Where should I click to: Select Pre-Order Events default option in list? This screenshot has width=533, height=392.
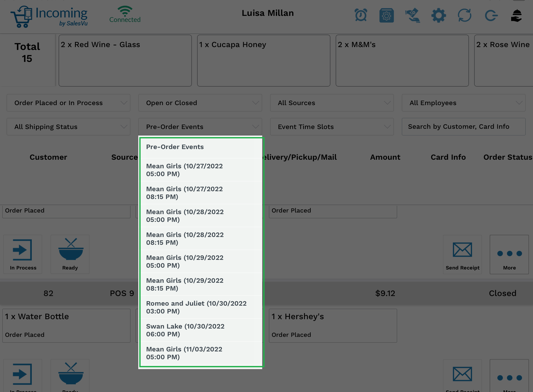[201, 147]
